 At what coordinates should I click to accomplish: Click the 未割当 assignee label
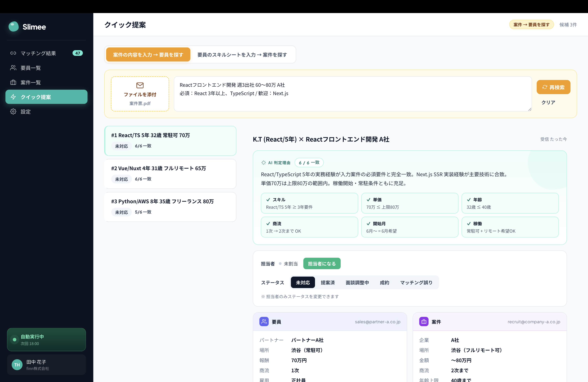(x=290, y=264)
